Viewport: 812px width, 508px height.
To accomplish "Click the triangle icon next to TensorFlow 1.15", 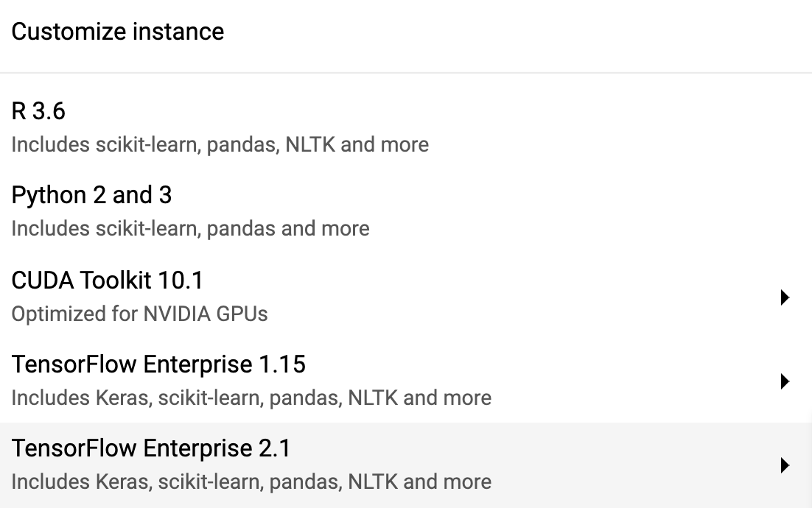I will coord(785,381).
